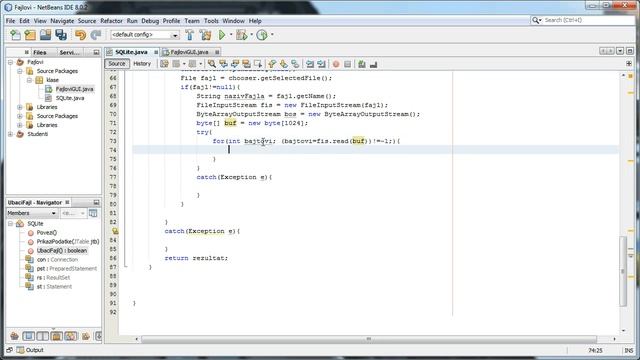Screen dimensions: 640x360
Task: Click the vertical scrollbar thumb of editor
Action: pos(623,271)
